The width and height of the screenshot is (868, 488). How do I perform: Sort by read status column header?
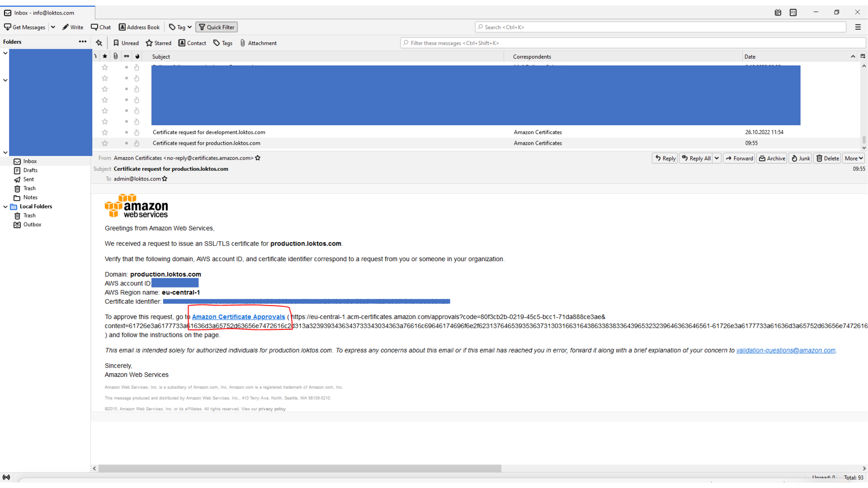[126, 57]
